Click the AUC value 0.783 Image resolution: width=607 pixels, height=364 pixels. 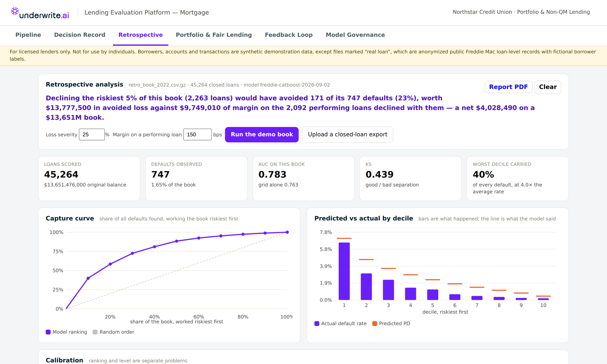click(x=272, y=174)
